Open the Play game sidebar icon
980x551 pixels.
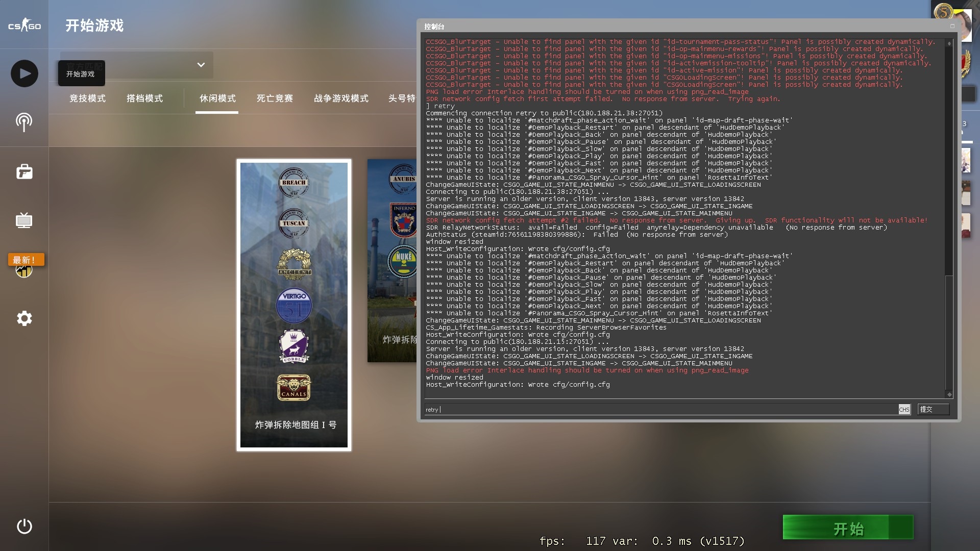(x=24, y=73)
